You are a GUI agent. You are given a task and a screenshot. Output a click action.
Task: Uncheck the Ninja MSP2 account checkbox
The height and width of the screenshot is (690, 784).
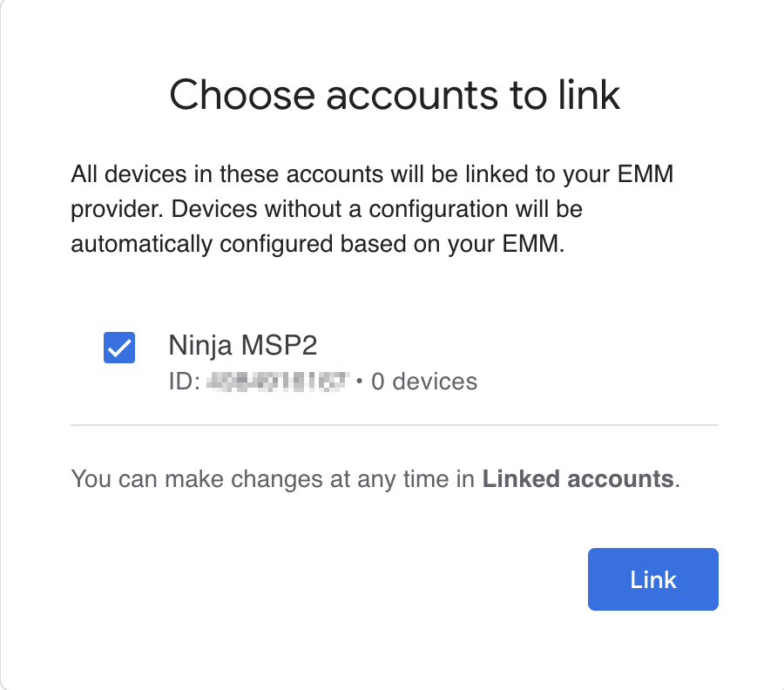(x=119, y=348)
